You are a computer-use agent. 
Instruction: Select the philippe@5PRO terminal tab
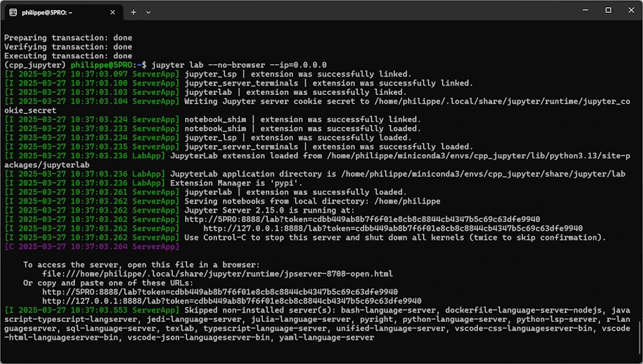tap(64, 12)
